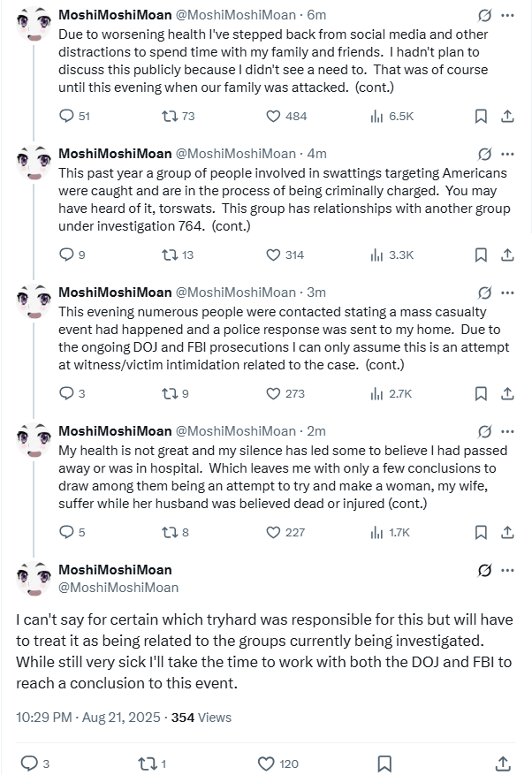Reply to the first tweet with 51 replies

pyautogui.click(x=67, y=116)
